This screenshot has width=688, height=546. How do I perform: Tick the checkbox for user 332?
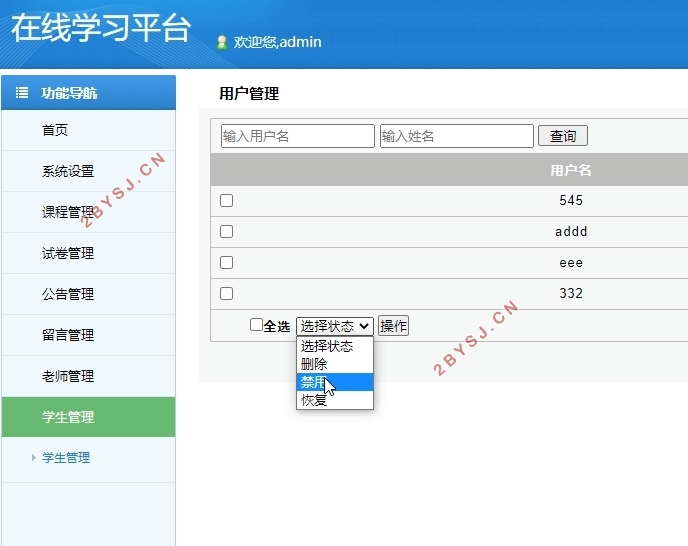click(x=226, y=293)
